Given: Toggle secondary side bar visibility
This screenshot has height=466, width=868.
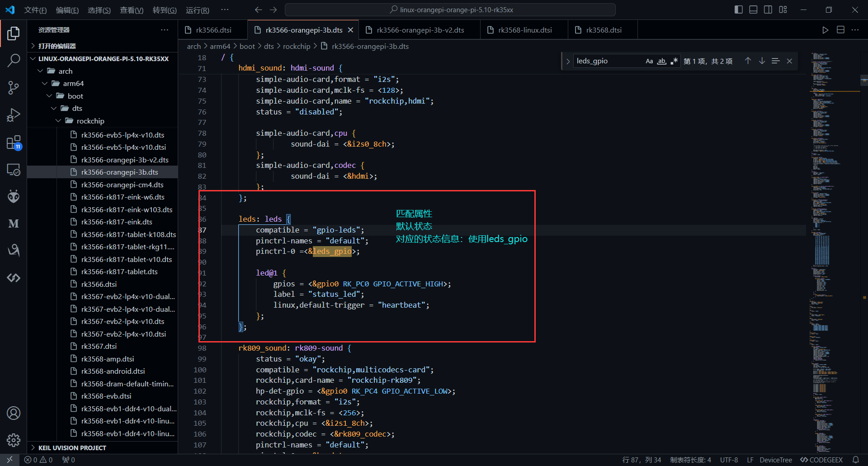Looking at the screenshot, I should [768, 10].
